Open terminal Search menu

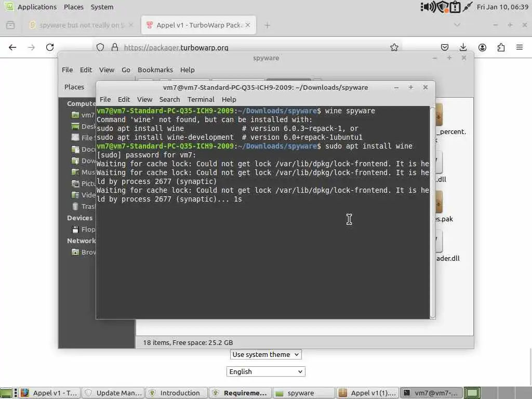click(x=170, y=99)
